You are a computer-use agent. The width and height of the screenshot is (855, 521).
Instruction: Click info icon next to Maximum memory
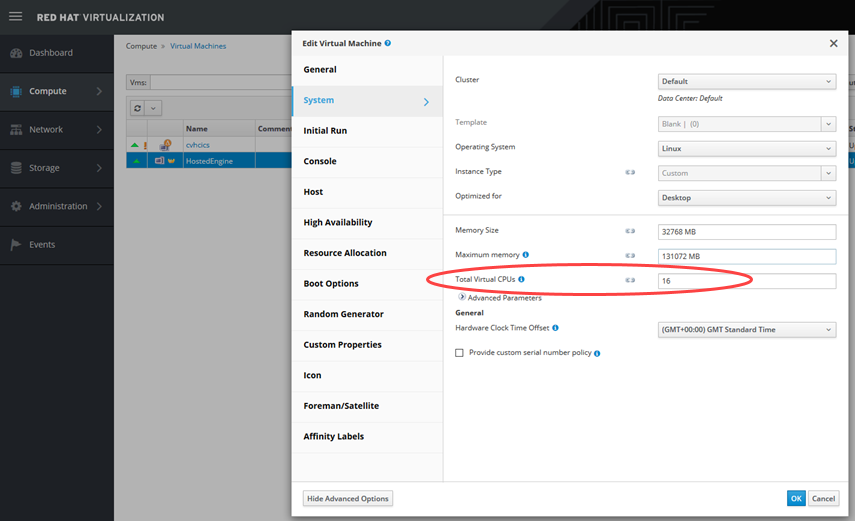pos(526,255)
